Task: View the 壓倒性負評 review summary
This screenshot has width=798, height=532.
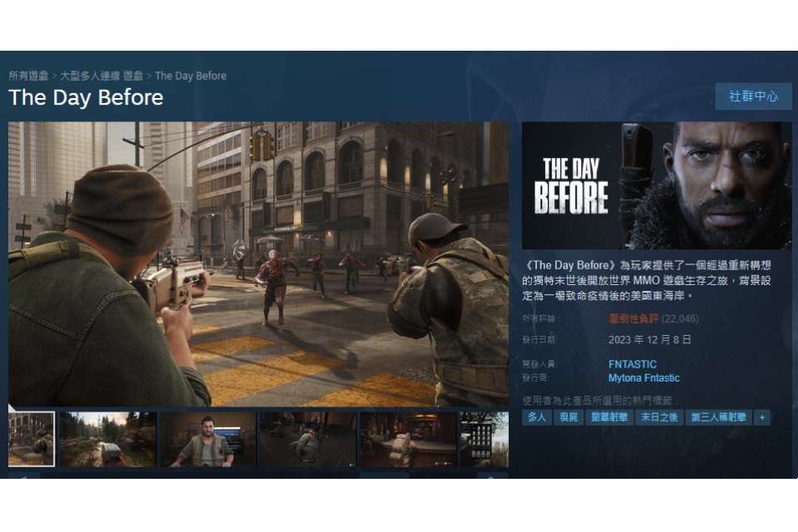Action: click(x=633, y=318)
